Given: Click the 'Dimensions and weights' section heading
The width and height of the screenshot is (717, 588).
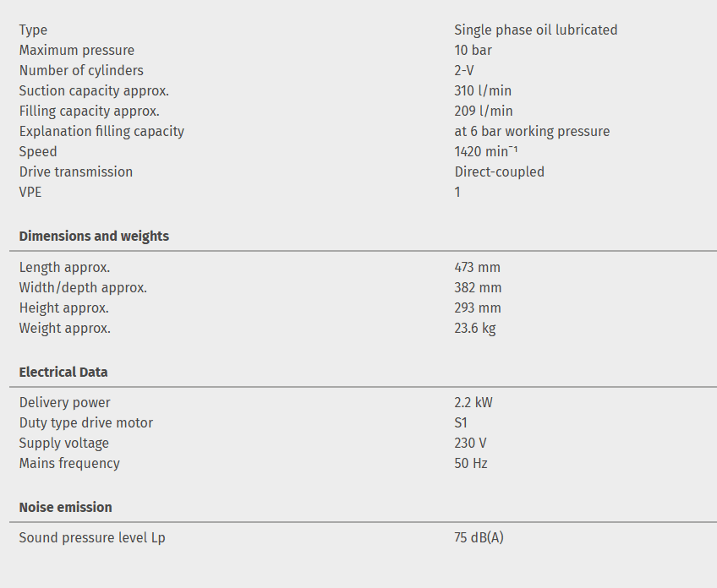Looking at the screenshot, I should [94, 237].
